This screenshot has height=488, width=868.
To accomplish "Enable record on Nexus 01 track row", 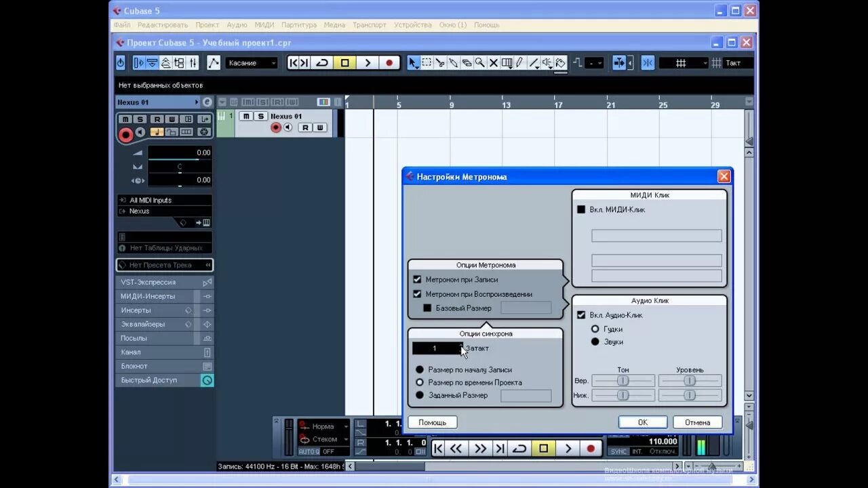I will [x=276, y=127].
